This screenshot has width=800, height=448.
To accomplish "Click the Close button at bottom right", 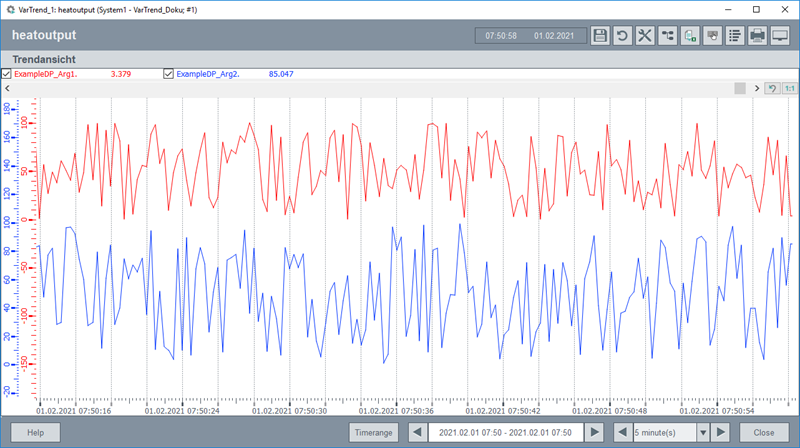I will coord(764,432).
